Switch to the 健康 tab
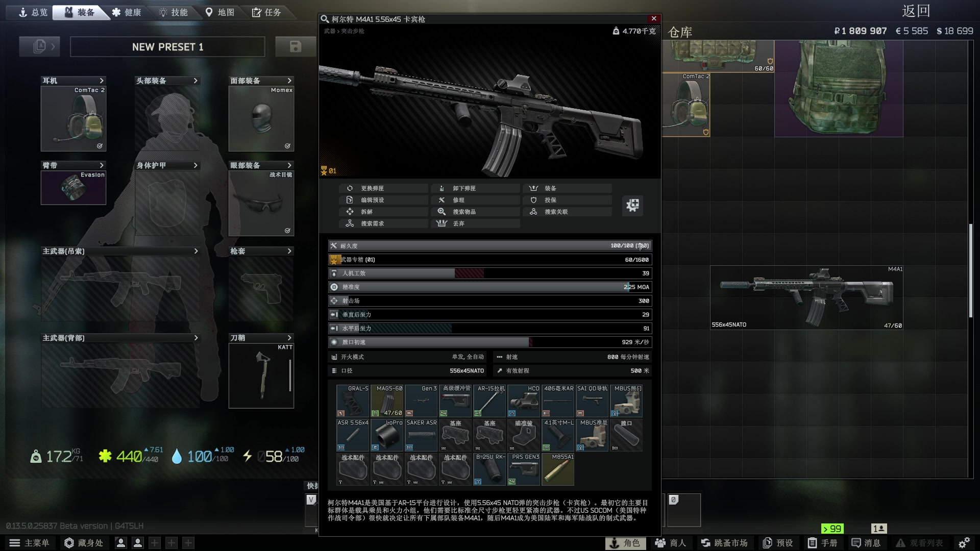The height and width of the screenshot is (551, 980). 127,12
